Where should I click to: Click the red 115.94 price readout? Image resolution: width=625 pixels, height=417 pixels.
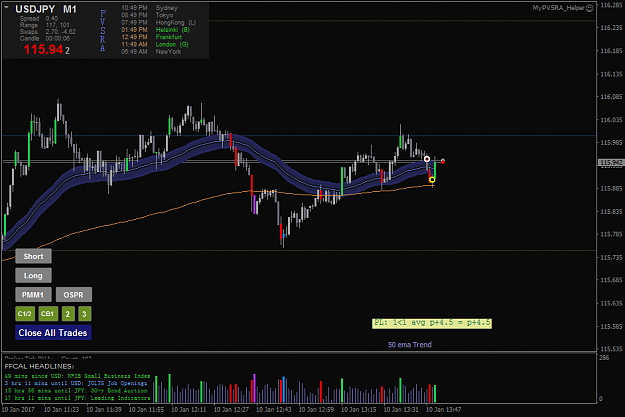point(43,49)
